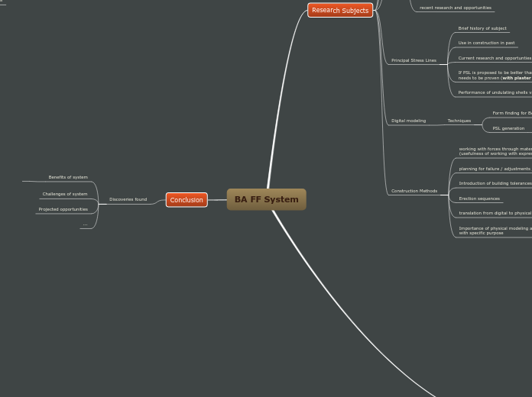Image resolution: width=532 pixels, height=397 pixels.
Task: Select the Techniques sub-branch
Action: pyautogui.click(x=459, y=121)
